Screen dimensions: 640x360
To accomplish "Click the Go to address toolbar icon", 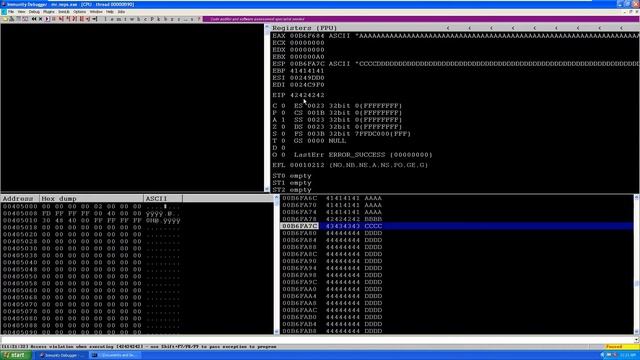I will (x=95, y=19).
